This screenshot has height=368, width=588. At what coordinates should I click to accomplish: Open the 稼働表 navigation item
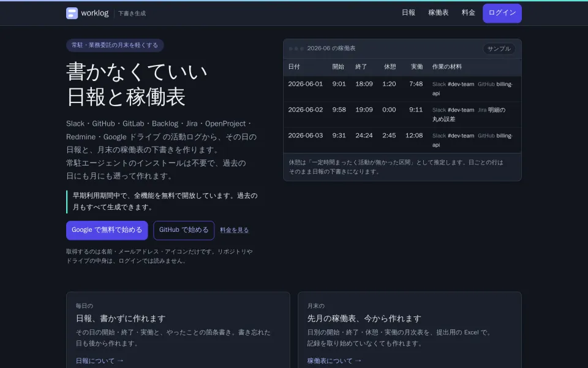438,13
